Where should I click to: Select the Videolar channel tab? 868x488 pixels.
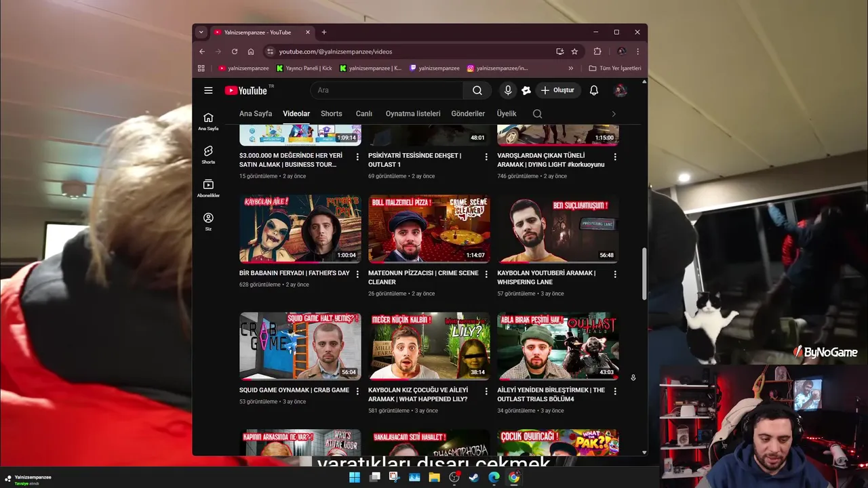(x=296, y=114)
